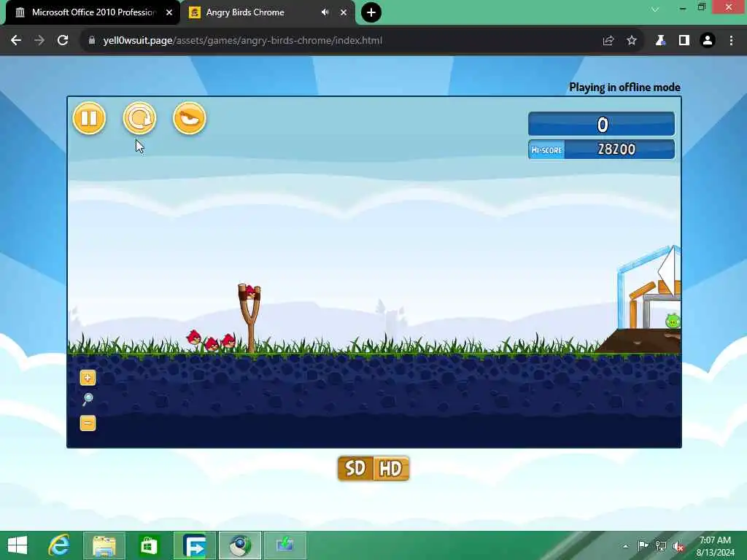The width and height of the screenshot is (747, 560).
Task: Click the Mighty Eagle eye button
Action: (190, 118)
